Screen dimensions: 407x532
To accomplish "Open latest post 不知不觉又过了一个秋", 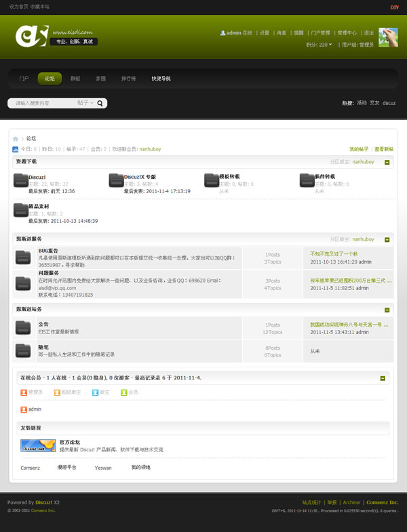I will point(334,254).
